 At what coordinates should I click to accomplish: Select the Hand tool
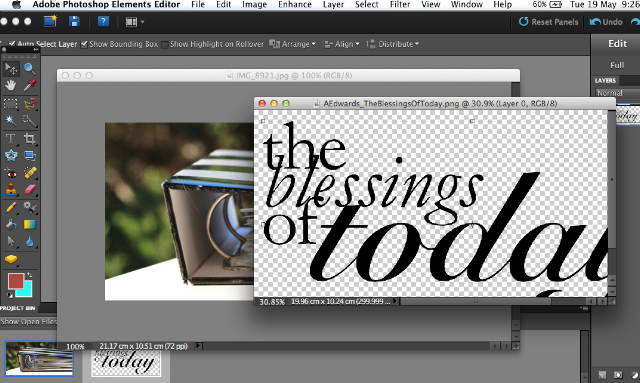11,85
